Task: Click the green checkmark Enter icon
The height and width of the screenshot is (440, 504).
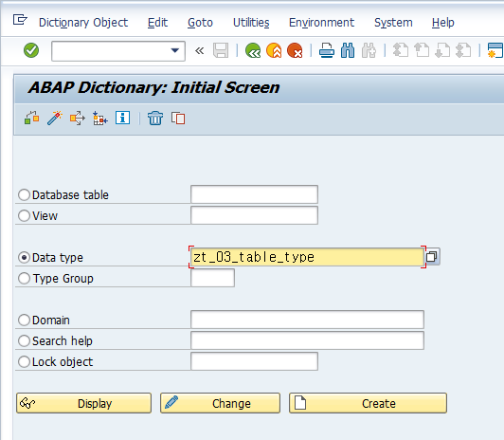Action: (31, 50)
